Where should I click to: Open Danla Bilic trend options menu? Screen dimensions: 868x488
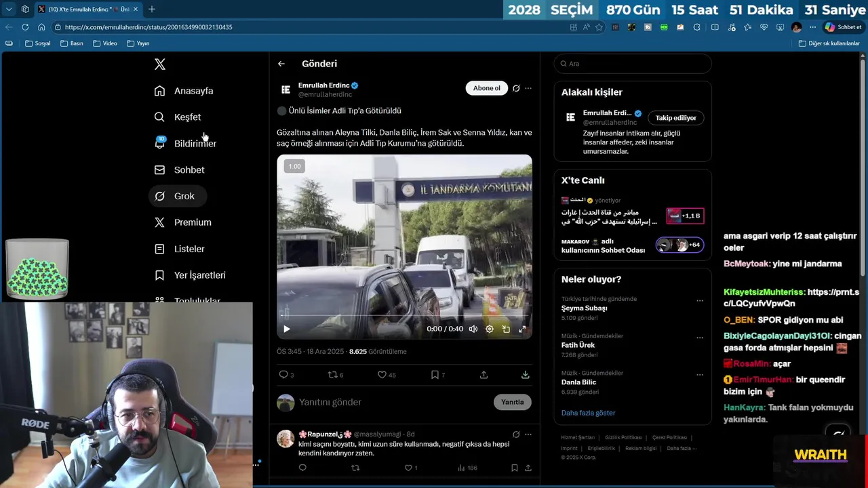click(x=700, y=375)
